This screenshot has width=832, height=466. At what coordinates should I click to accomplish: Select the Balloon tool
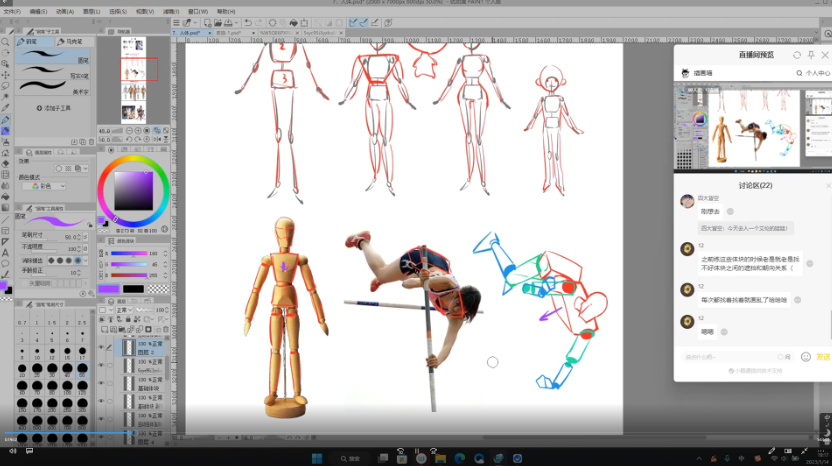5,264
